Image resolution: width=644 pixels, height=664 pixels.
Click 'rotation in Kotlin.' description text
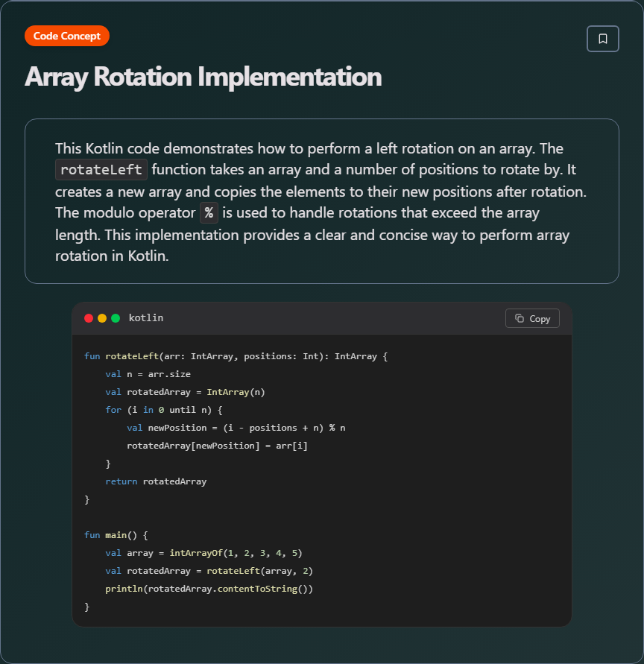(x=112, y=256)
